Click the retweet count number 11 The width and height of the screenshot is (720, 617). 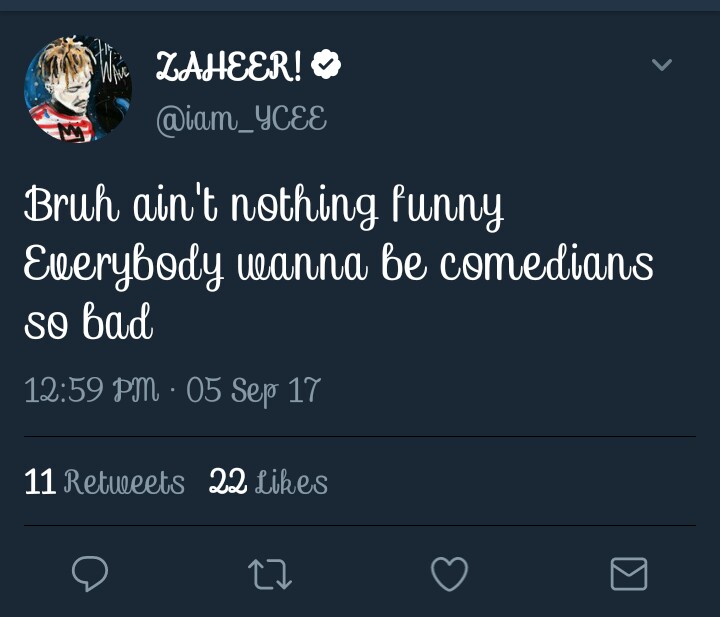pyautogui.click(x=39, y=483)
